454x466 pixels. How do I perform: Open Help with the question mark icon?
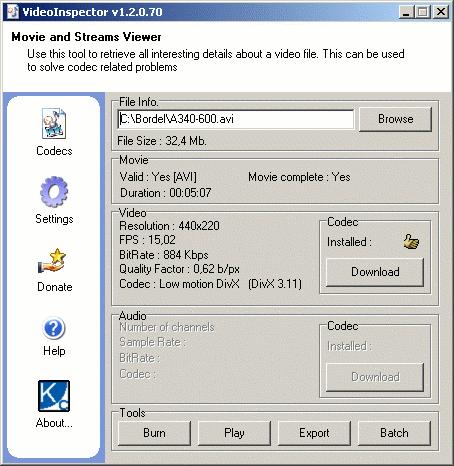(x=54, y=328)
